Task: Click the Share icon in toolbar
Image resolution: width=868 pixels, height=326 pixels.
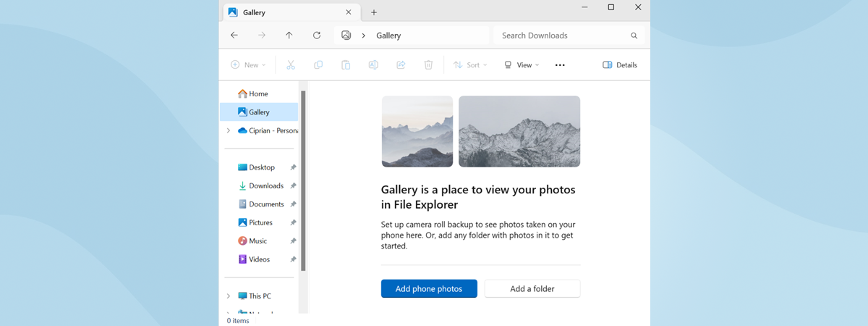Action: coord(401,65)
